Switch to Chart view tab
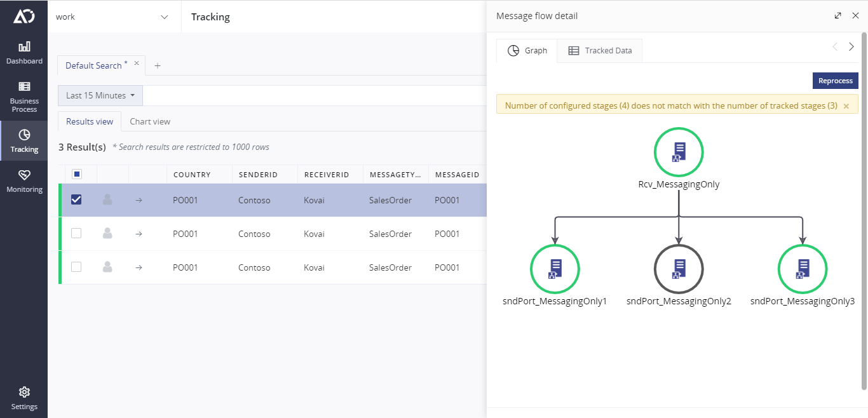Screen dimensions: 868x418 tap(150, 121)
